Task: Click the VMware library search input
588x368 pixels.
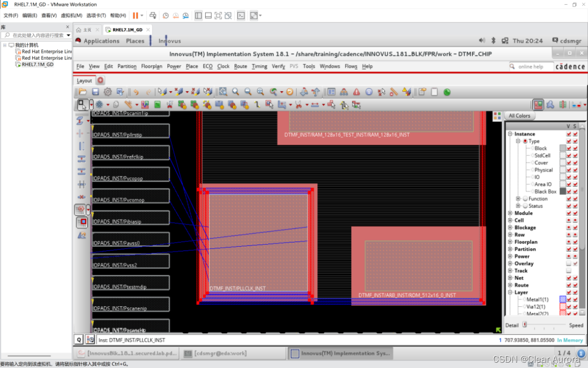Action: point(38,35)
